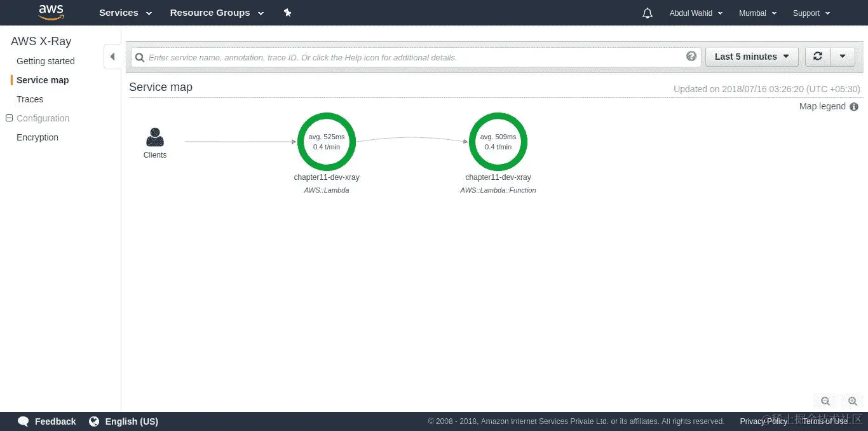Zoom out the service map
868x431 pixels.
825,401
